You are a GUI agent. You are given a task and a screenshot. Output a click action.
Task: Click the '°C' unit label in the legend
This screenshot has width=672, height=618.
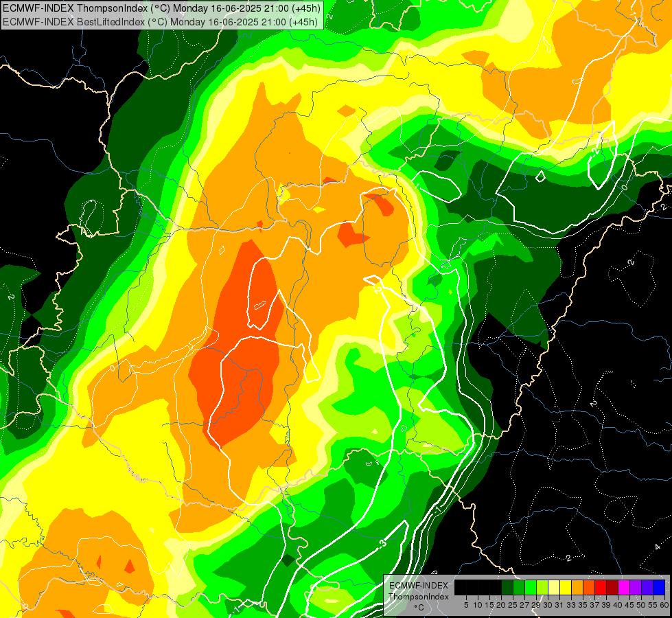click(419, 607)
